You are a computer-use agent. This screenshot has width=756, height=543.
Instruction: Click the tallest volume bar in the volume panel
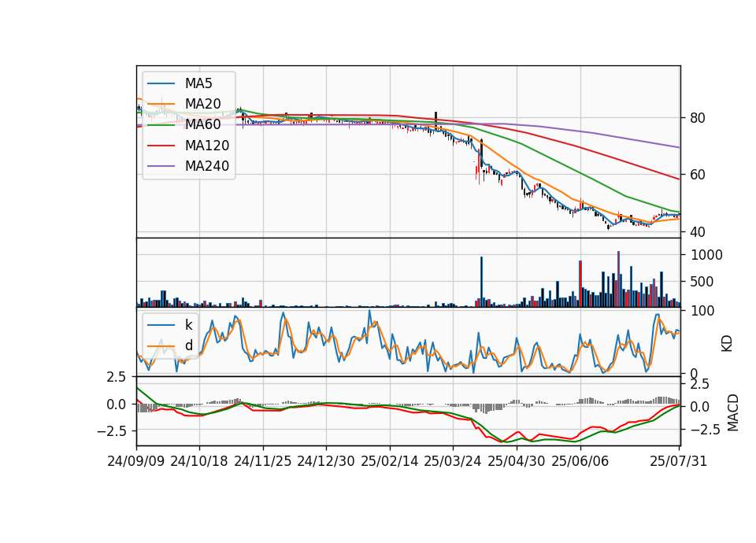pos(618,279)
